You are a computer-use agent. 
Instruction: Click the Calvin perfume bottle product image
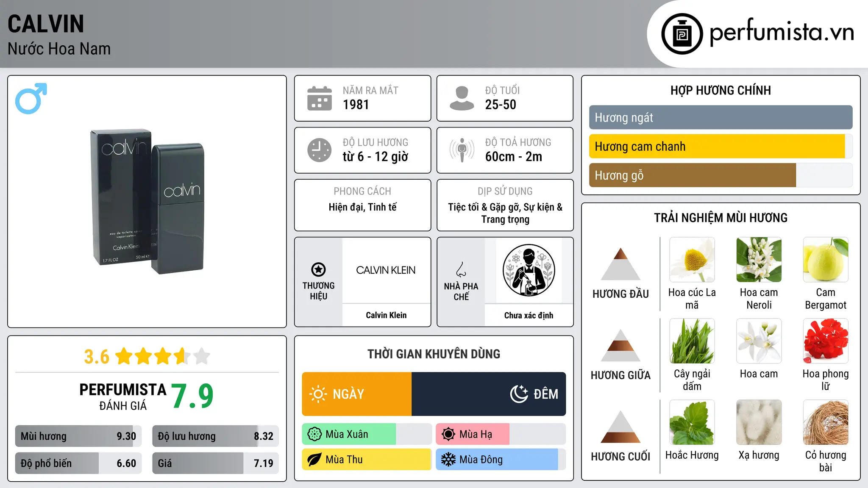tap(147, 202)
